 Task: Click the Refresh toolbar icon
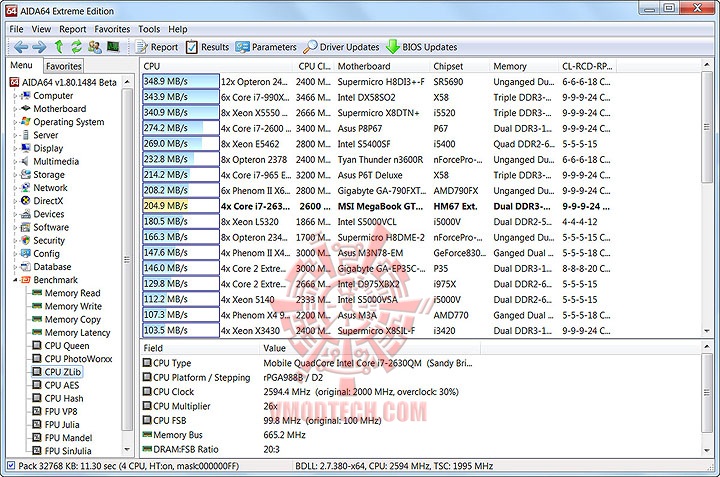[76, 46]
